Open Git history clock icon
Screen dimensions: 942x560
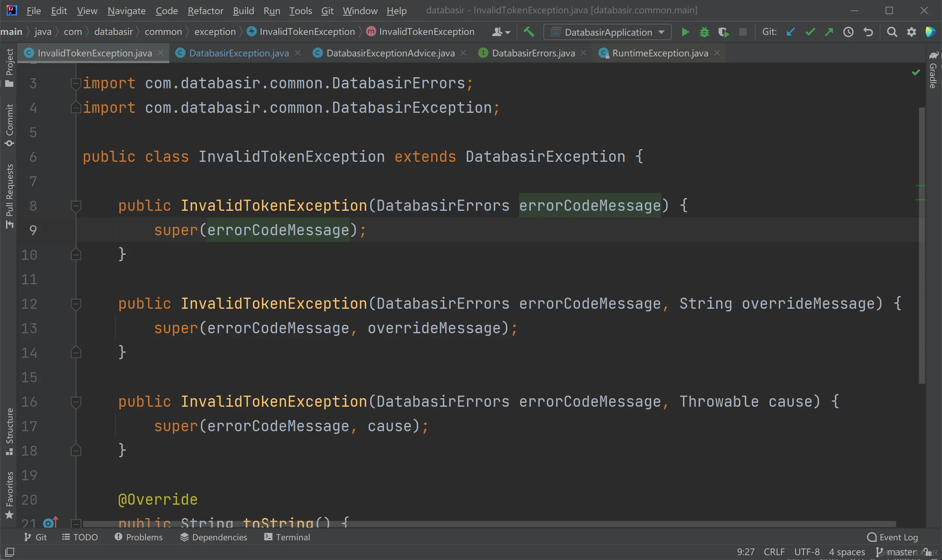[x=848, y=32]
